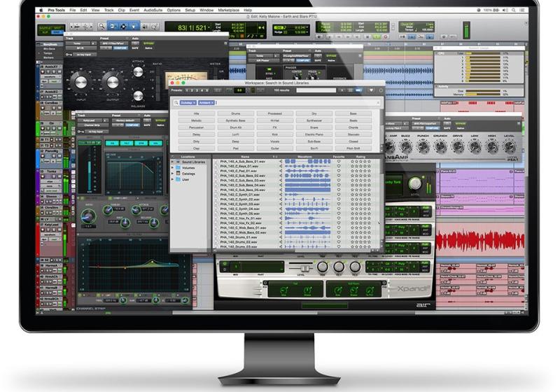
Task: Click the heart favorites icon in Workspace toolbar
Action: point(372,90)
